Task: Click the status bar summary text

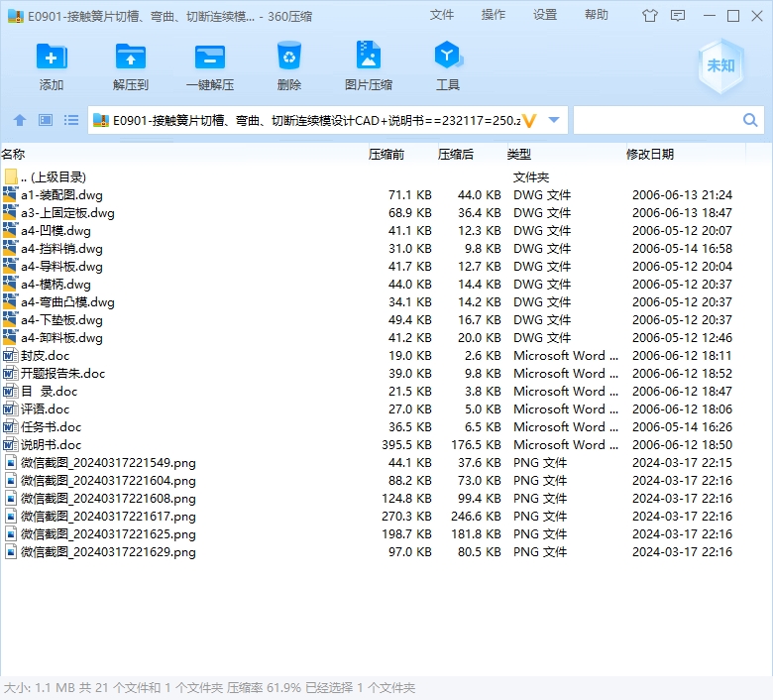Action: click(x=209, y=688)
